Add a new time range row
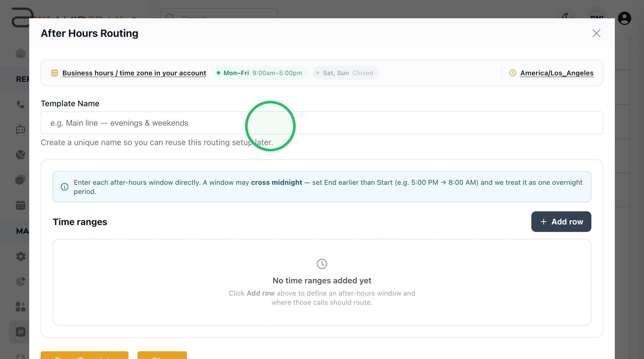The height and width of the screenshot is (359, 644). pos(561,222)
